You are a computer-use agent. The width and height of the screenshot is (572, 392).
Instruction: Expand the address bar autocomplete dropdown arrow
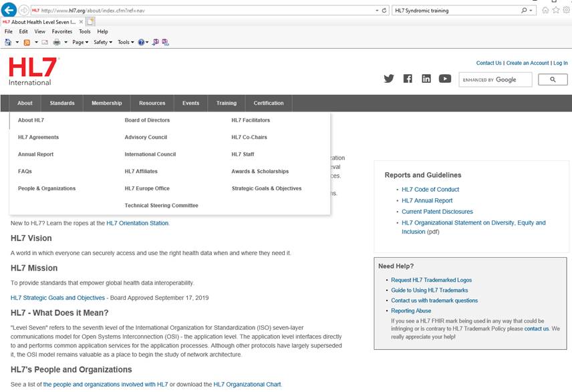[x=377, y=11]
